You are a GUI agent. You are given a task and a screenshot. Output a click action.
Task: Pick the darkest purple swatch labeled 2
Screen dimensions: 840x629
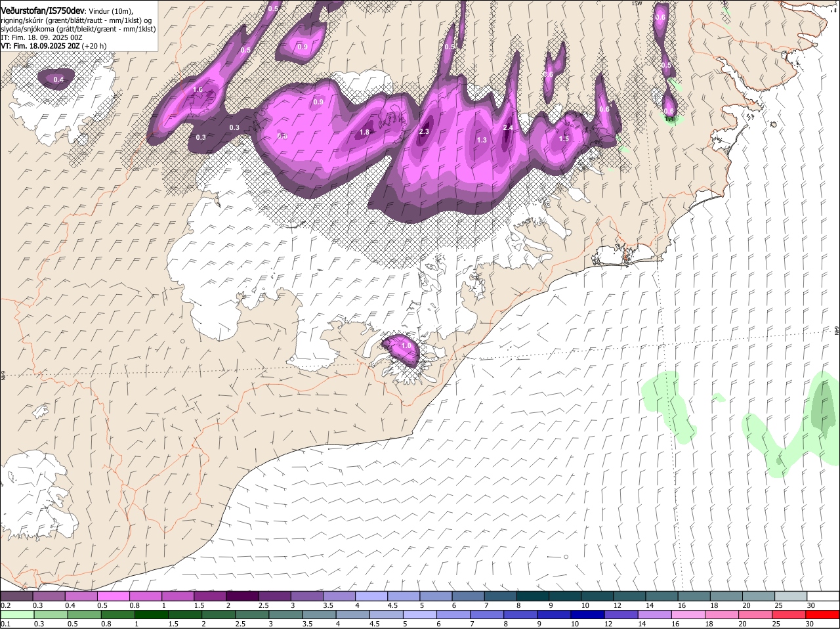coord(241,596)
